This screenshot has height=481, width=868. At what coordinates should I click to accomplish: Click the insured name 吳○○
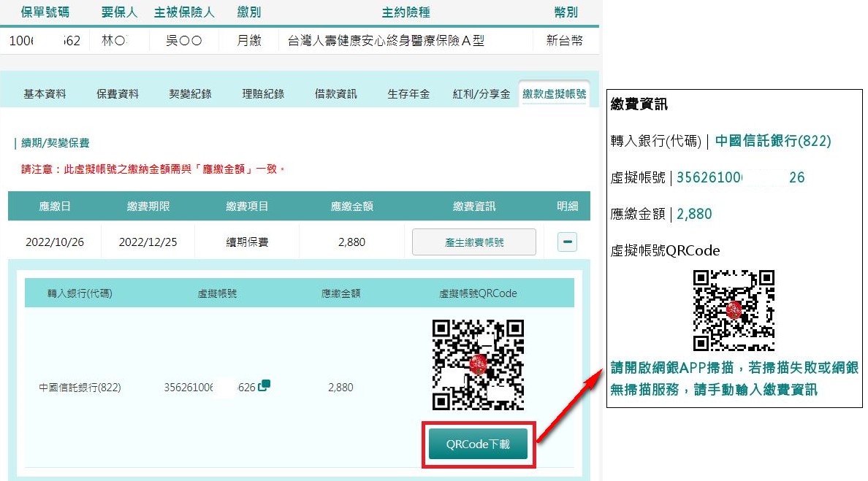[x=184, y=40]
